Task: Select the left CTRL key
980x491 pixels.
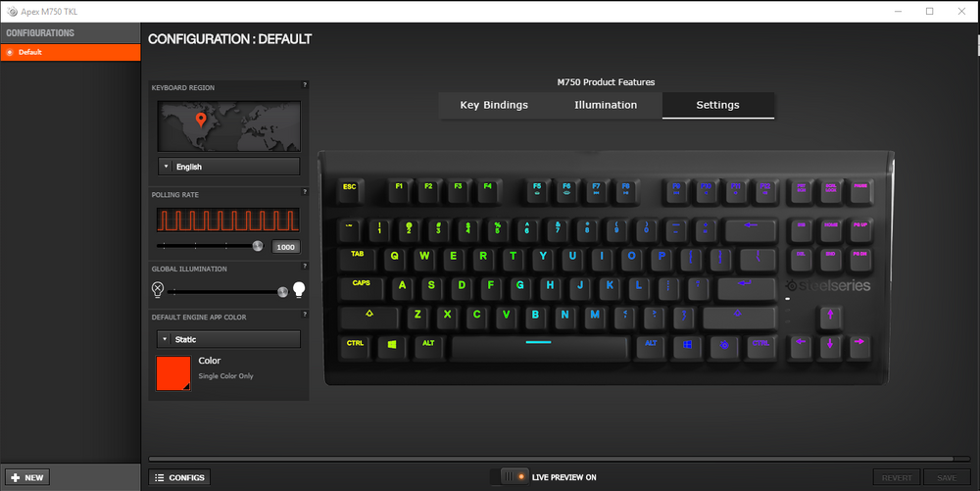Action: (355, 347)
